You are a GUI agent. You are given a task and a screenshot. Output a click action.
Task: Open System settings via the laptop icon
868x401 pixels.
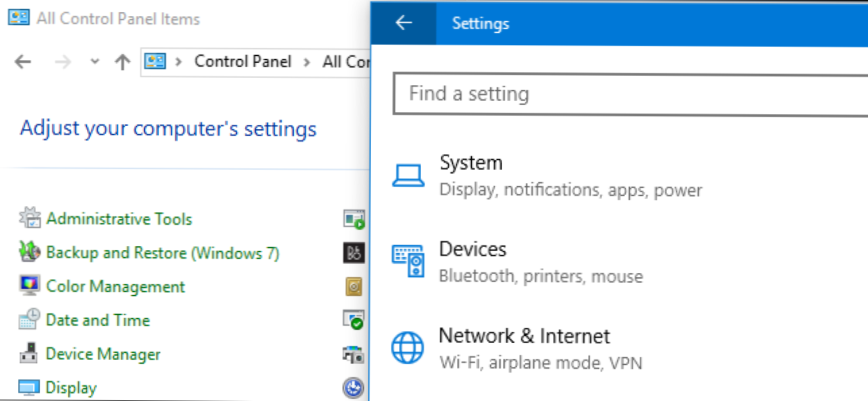click(x=408, y=176)
